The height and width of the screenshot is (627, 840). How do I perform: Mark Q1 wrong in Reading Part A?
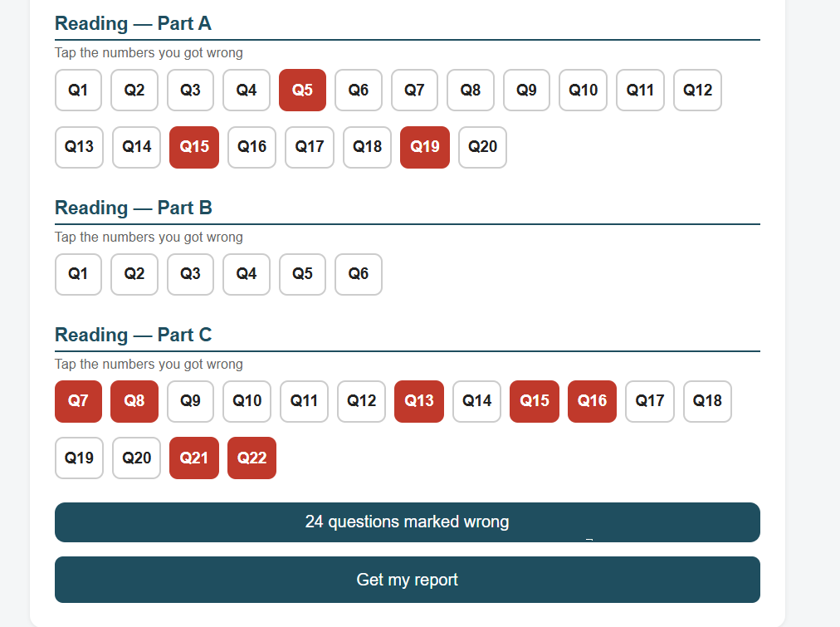[78, 90]
